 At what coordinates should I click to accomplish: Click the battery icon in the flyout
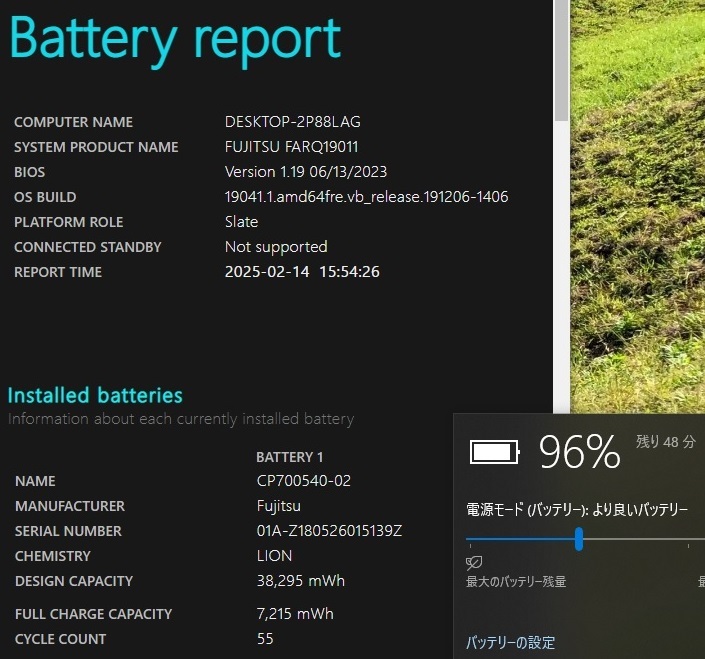pyautogui.click(x=495, y=452)
